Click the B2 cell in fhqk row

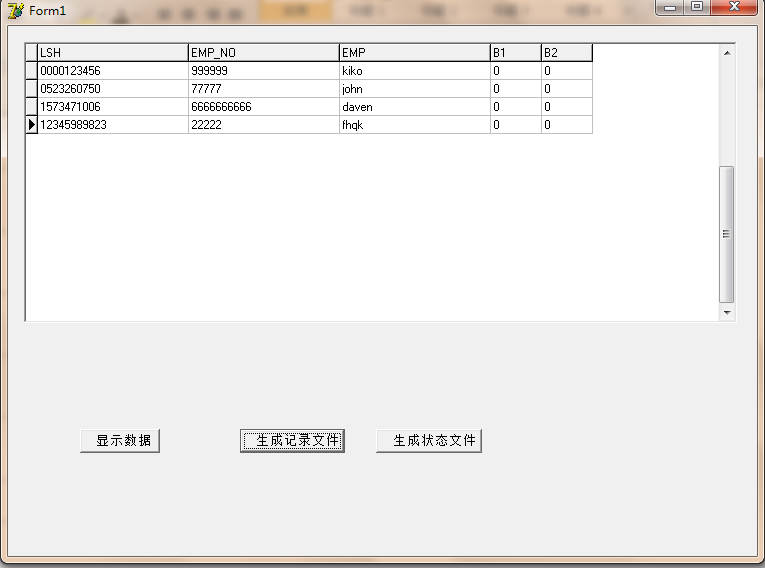[x=567, y=125]
